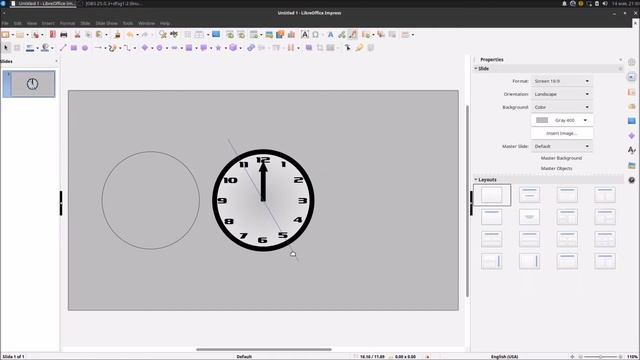The width and height of the screenshot is (640, 360).
Task: Select the arrow Select tool
Action: [6, 48]
